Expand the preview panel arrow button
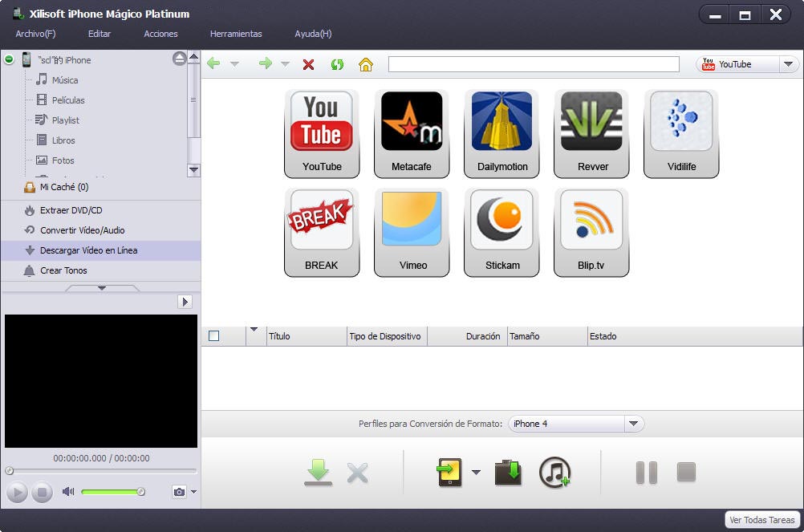 click(185, 302)
